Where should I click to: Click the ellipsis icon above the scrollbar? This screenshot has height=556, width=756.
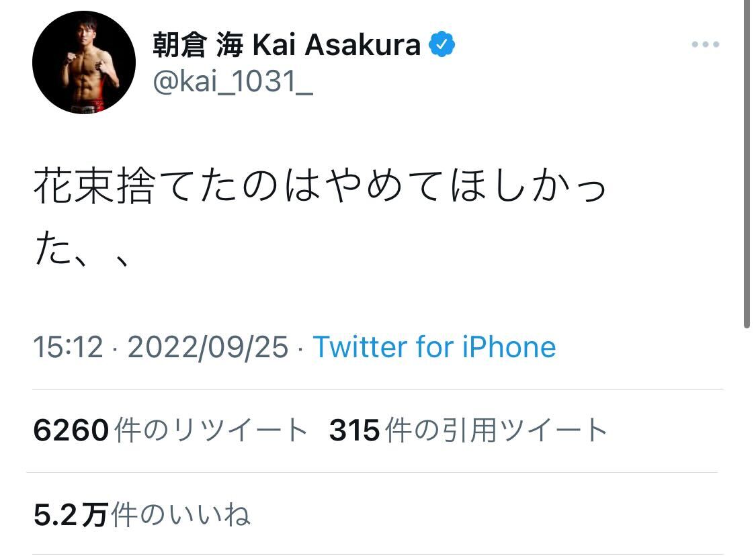706,45
